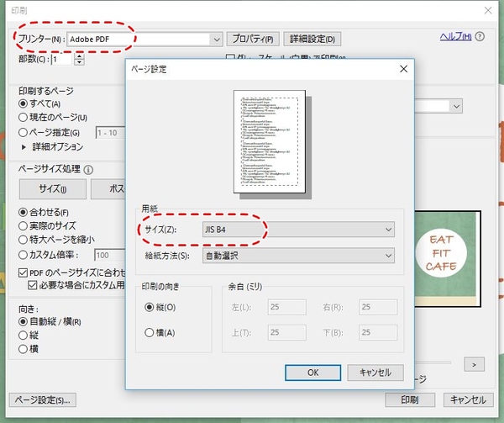Expand 詳細オプション disclosure triangle
Viewport: 504px width, 423px height.
click(24, 147)
